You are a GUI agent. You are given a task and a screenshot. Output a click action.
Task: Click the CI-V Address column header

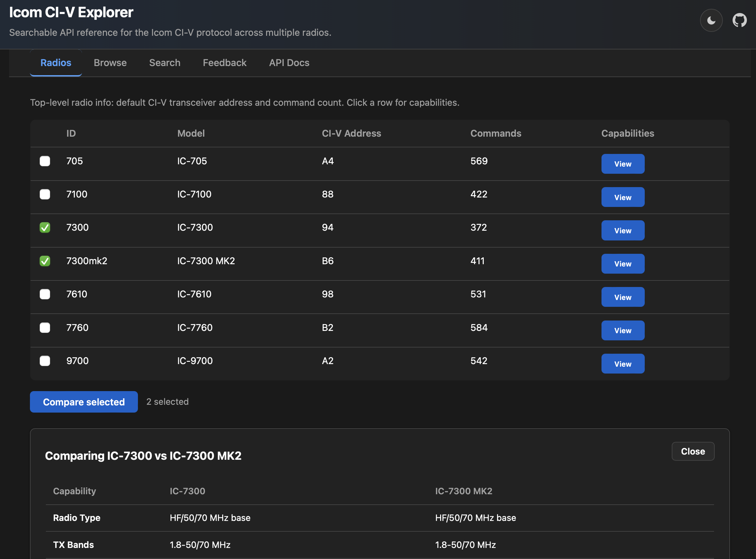pyautogui.click(x=351, y=133)
